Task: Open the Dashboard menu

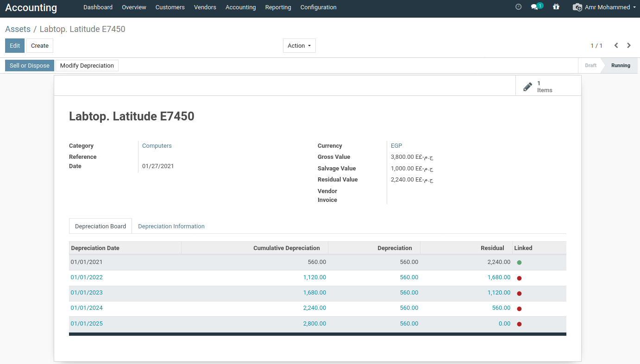Action: (x=98, y=7)
